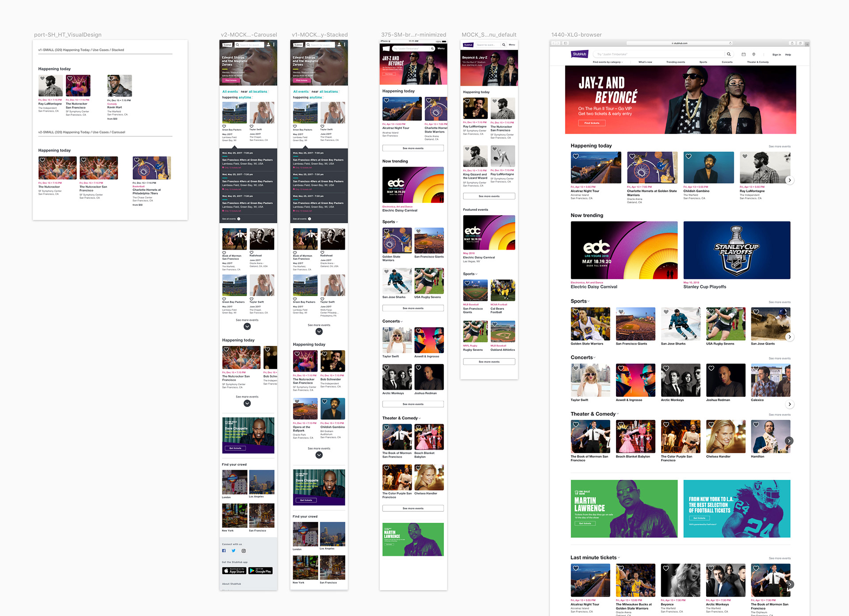
Task: Open the calendar icon in desktop header
Action: tap(743, 54)
